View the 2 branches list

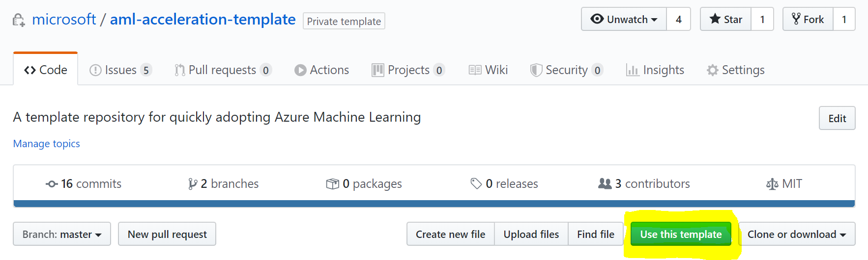pyautogui.click(x=223, y=183)
